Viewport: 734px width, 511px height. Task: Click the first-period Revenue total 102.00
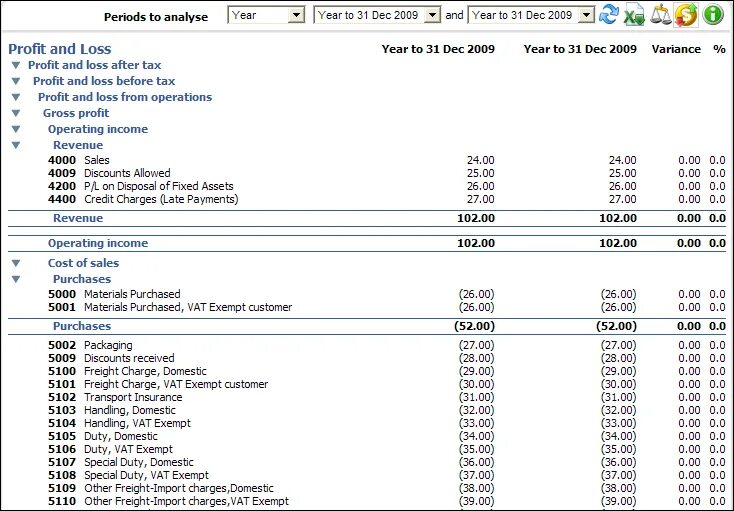pyautogui.click(x=476, y=218)
